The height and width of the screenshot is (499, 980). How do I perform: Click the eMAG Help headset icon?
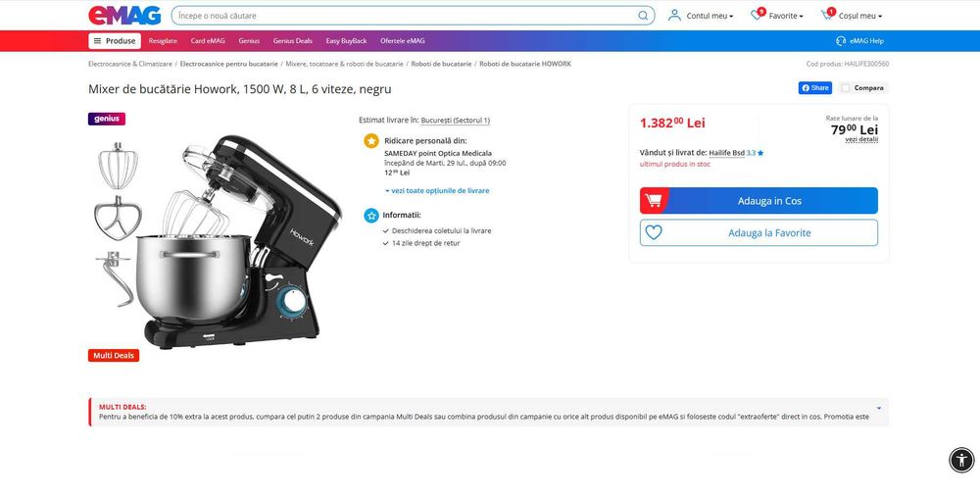[x=841, y=40]
